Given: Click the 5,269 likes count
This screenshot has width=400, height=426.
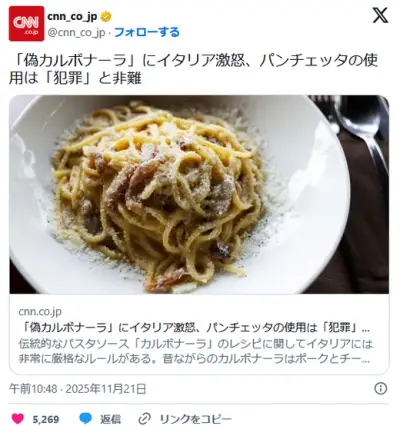Looking at the screenshot, I should pyautogui.click(x=46, y=419).
